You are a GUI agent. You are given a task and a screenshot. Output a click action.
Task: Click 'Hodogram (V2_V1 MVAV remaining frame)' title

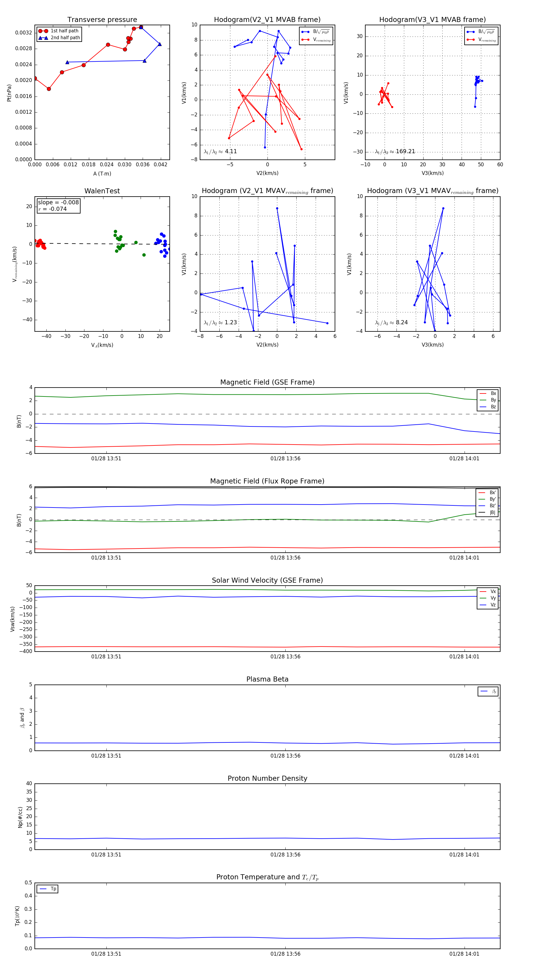pos(267,191)
